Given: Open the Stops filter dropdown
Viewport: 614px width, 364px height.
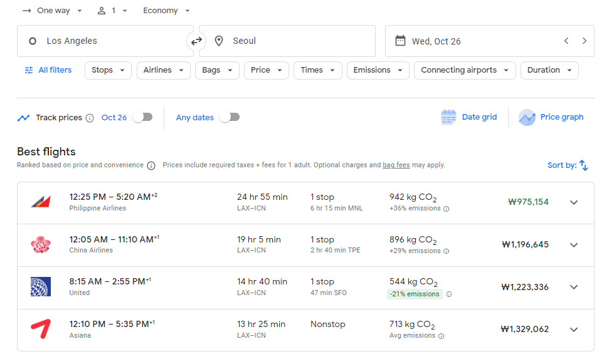Looking at the screenshot, I should (108, 70).
